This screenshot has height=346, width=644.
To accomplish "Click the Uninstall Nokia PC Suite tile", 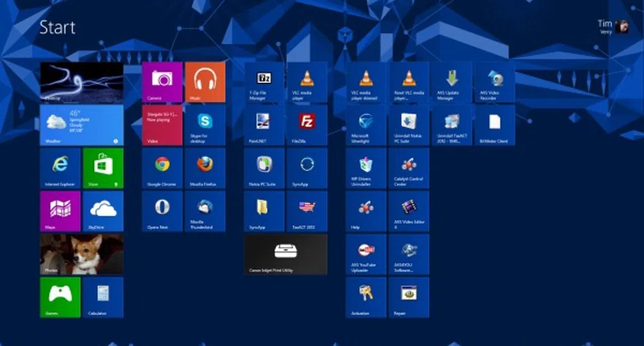I will tap(409, 125).
